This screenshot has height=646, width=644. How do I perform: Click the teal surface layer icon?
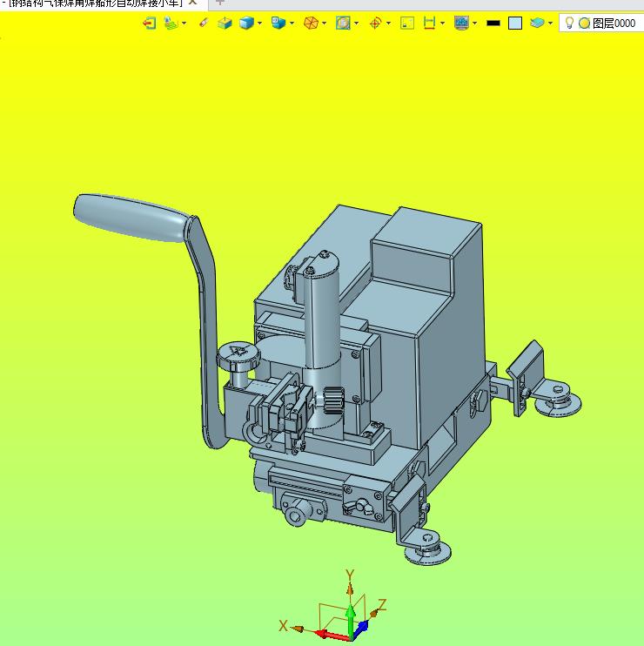[x=537, y=23]
